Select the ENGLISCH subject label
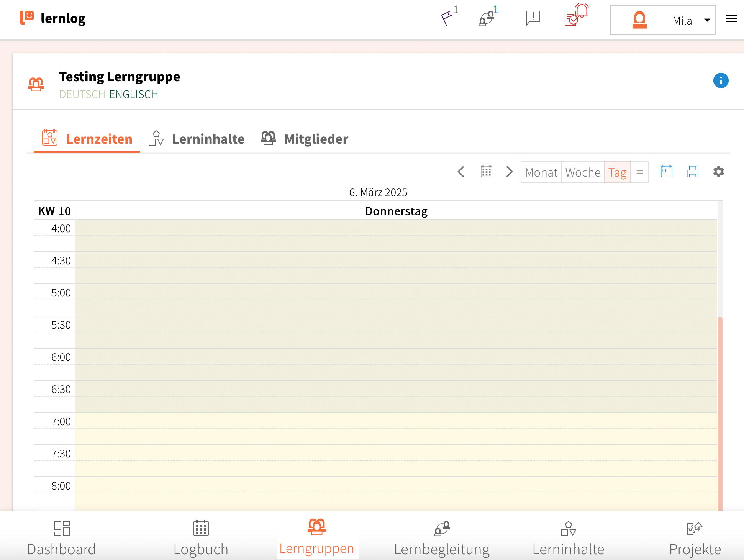 coord(134,94)
